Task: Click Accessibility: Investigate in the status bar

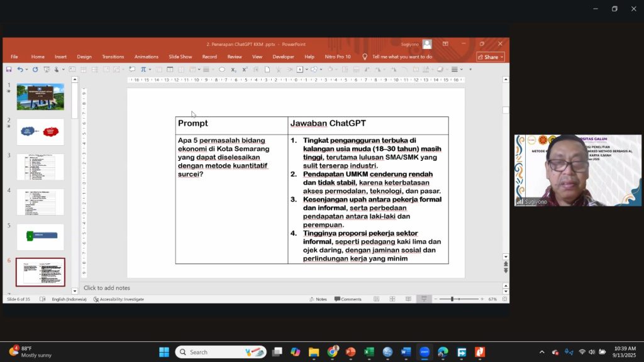Action: click(119, 299)
